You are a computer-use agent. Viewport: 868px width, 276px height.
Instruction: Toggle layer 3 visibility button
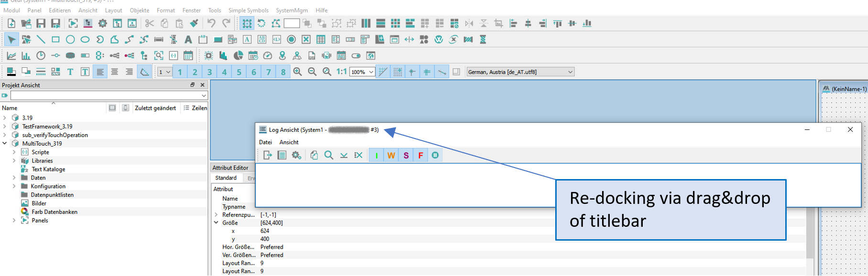209,72
